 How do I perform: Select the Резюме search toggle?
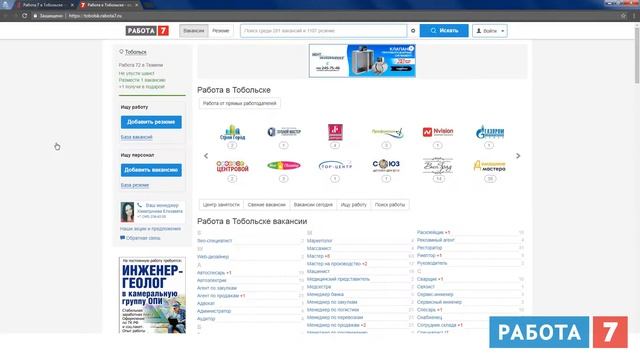tap(220, 31)
